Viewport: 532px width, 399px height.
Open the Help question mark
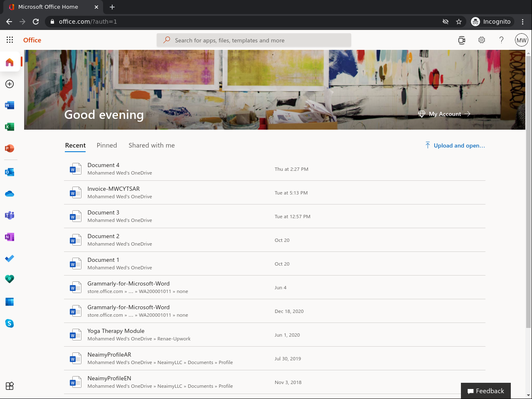[x=502, y=40]
